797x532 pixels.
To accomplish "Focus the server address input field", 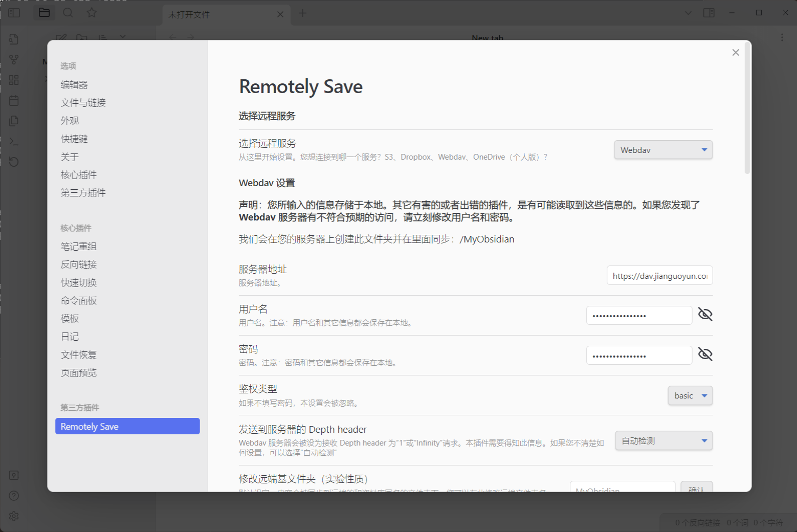I will (660, 275).
